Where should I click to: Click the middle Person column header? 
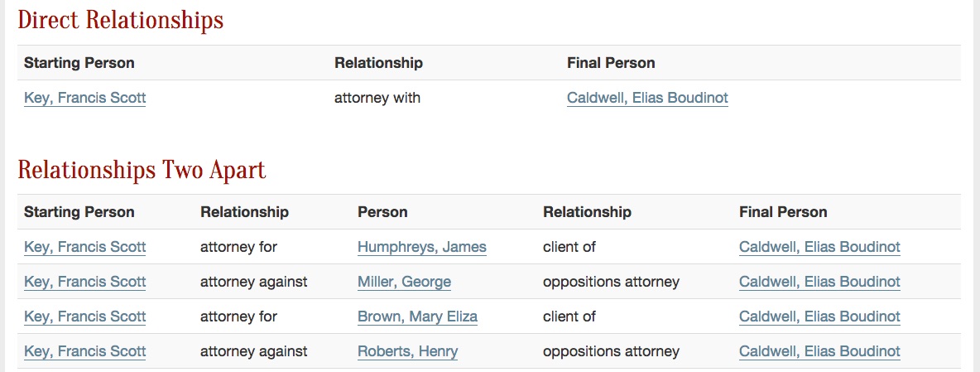pyautogui.click(x=382, y=212)
